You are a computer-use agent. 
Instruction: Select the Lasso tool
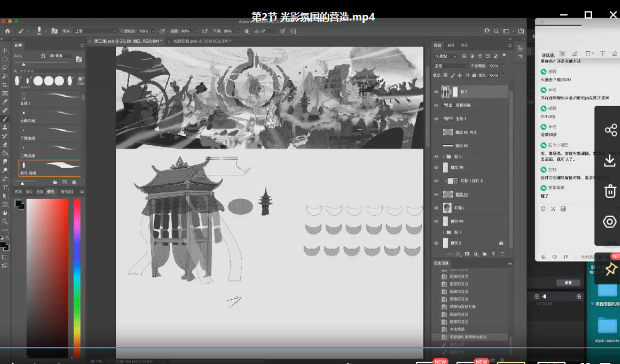(5, 68)
